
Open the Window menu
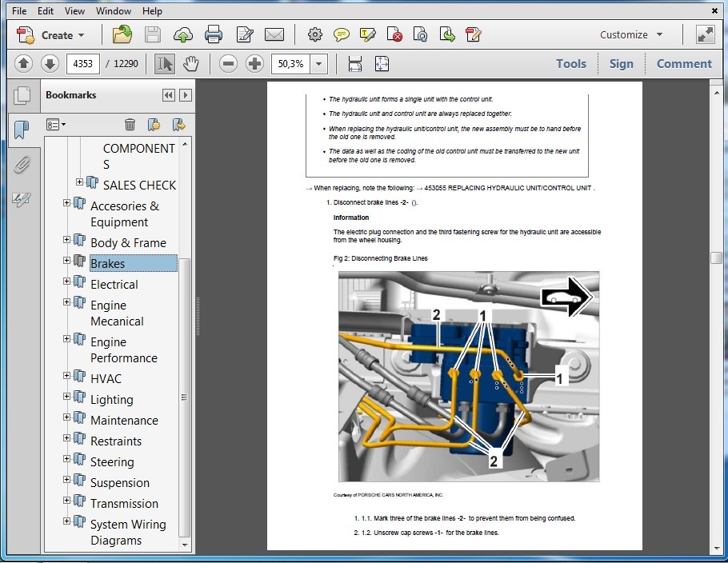pos(114,10)
